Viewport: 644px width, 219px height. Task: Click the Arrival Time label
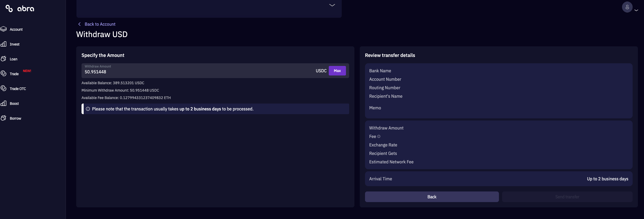[x=381, y=179]
